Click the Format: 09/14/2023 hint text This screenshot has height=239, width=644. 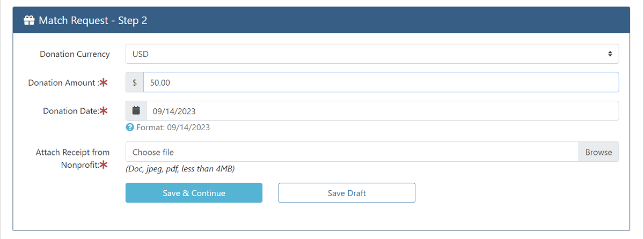(x=173, y=128)
